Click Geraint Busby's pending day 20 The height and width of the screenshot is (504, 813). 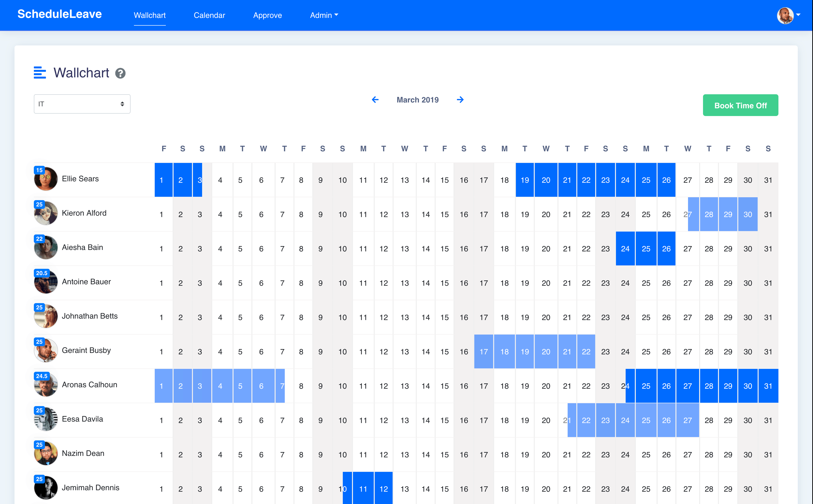click(546, 352)
